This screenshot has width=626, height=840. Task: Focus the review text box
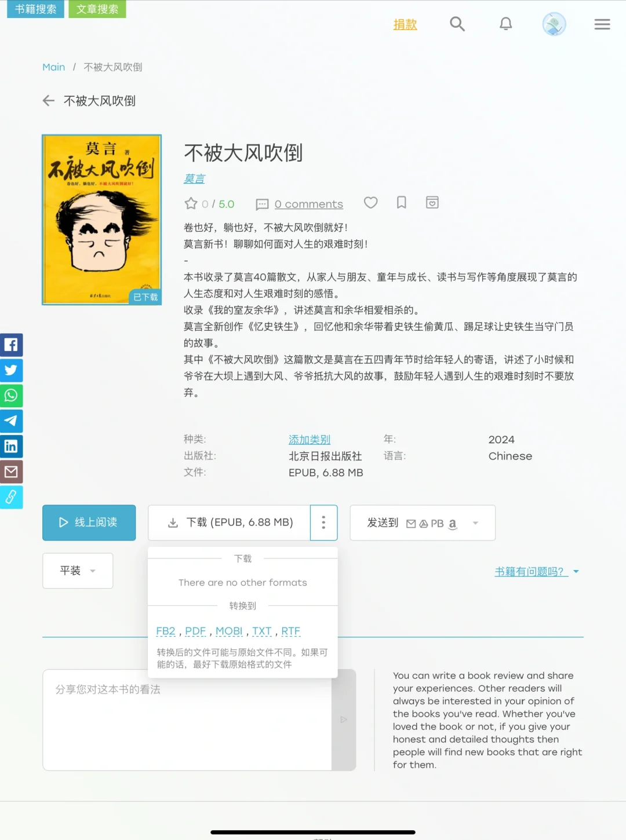pyautogui.click(x=187, y=720)
